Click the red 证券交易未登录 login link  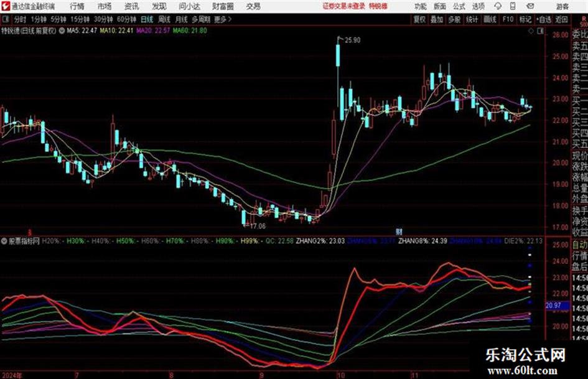[343, 6]
